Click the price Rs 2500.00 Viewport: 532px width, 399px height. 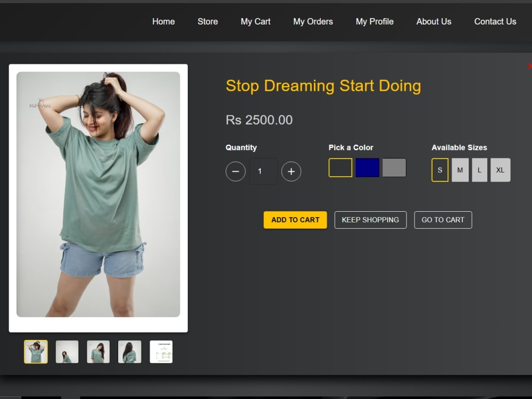click(x=259, y=120)
